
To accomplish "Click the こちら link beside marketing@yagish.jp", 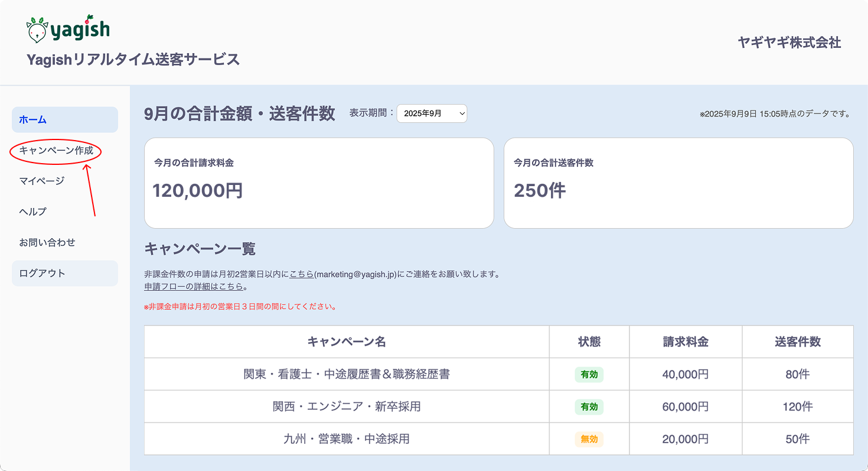I will 301,274.
